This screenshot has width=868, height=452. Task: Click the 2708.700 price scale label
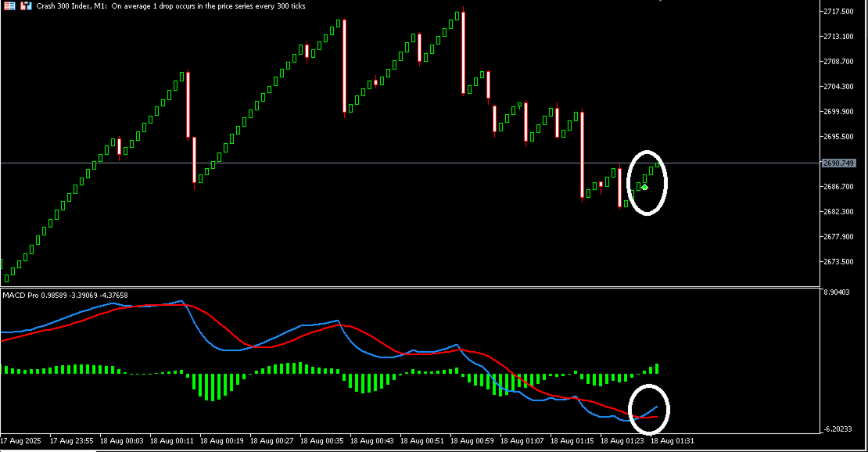(838, 62)
